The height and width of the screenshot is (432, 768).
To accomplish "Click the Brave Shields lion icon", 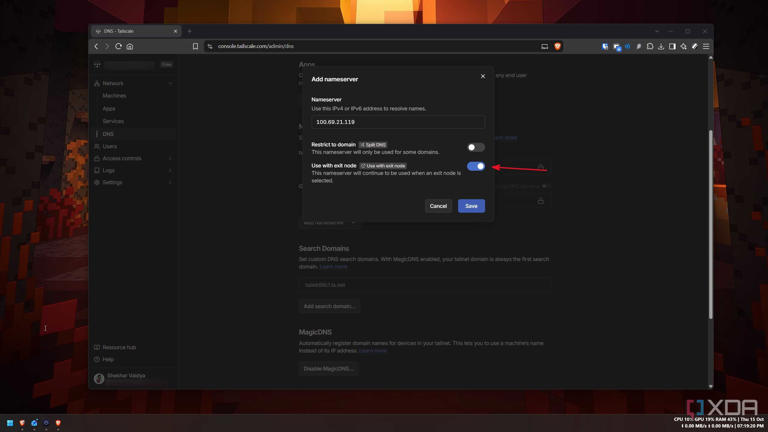I will click(557, 46).
